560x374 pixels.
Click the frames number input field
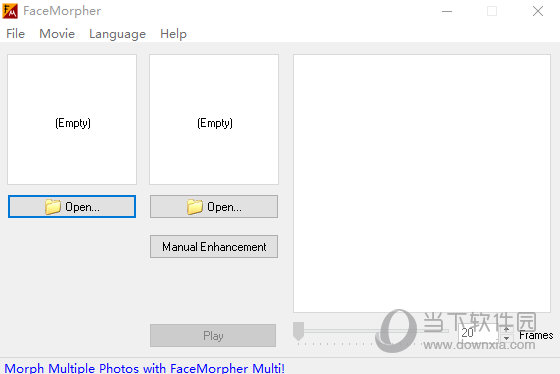click(x=479, y=333)
